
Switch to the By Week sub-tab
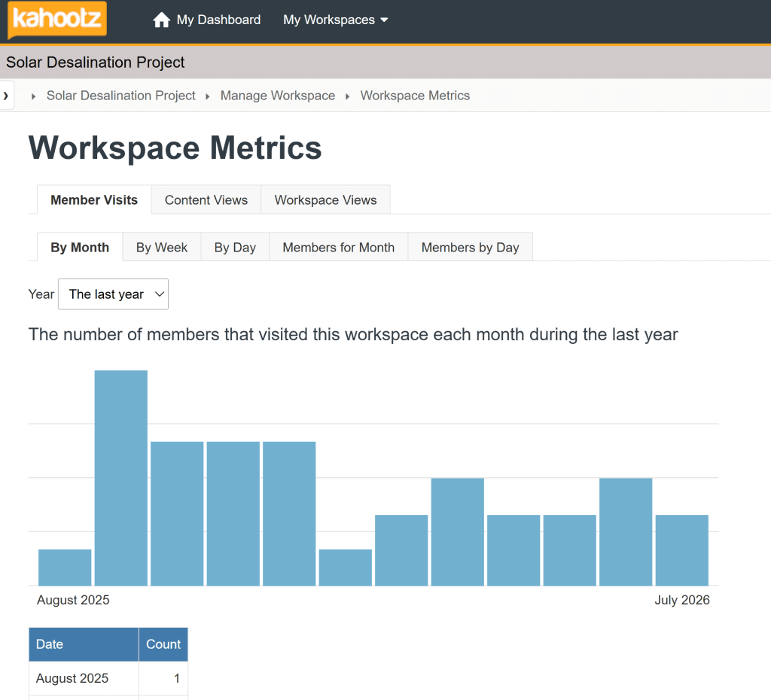162,248
